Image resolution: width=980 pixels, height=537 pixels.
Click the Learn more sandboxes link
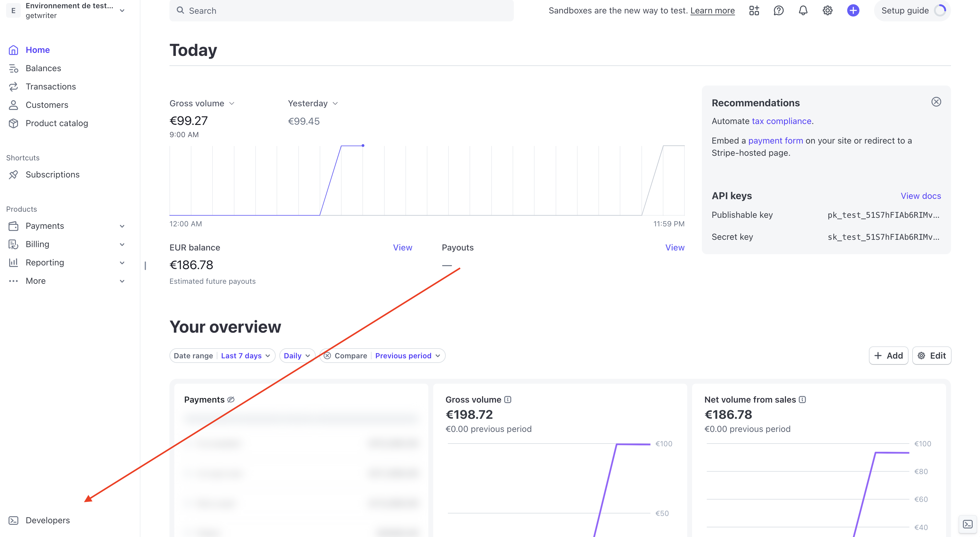(x=713, y=11)
